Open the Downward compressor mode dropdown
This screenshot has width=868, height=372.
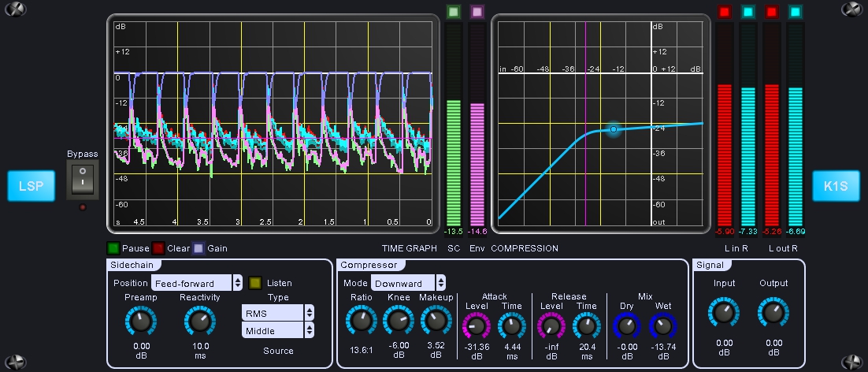(403, 283)
